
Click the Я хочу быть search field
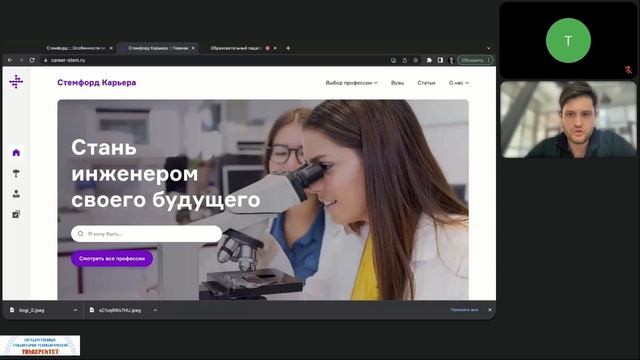pyautogui.click(x=147, y=233)
